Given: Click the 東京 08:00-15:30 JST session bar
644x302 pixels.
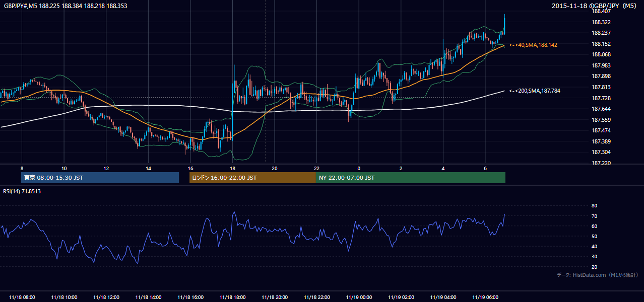Looking at the screenshot, I should (x=100, y=178).
